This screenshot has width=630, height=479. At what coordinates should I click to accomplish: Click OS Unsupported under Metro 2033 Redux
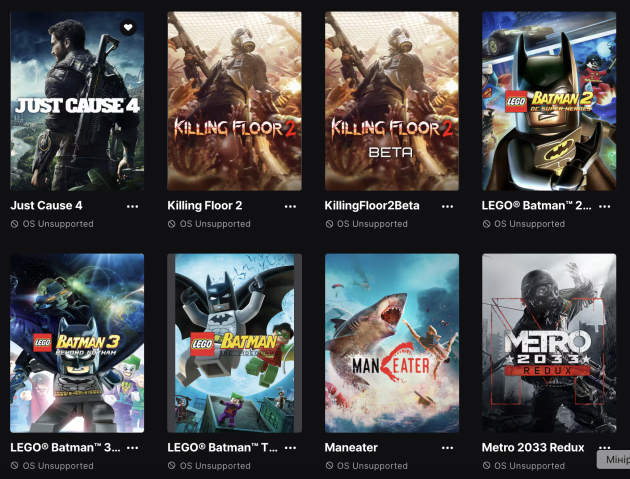524,466
